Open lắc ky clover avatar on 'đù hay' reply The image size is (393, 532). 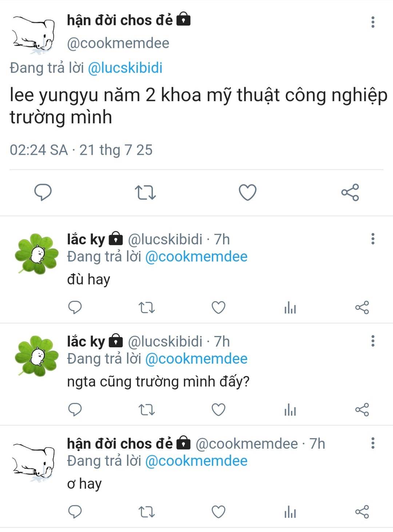(36, 253)
